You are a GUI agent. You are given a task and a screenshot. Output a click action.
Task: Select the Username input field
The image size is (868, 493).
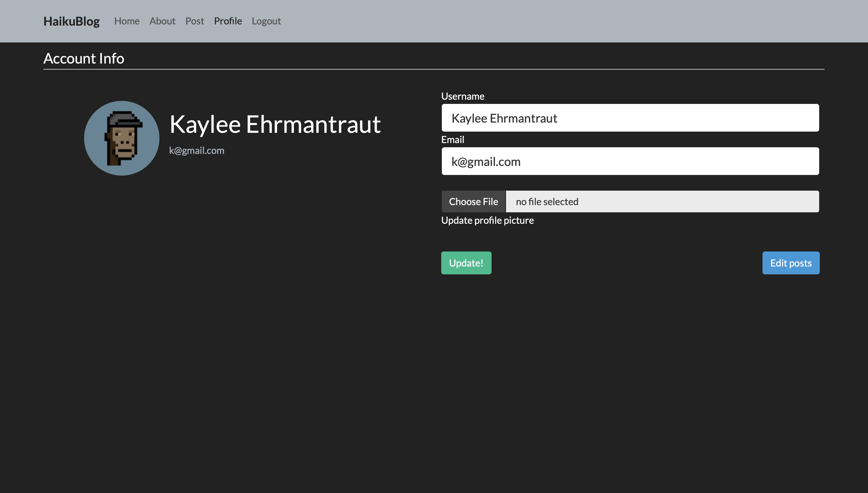pos(630,117)
